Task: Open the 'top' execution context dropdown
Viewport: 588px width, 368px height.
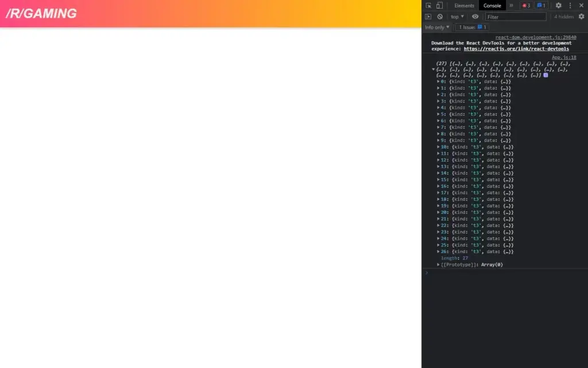Action: pyautogui.click(x=457, y=16)
